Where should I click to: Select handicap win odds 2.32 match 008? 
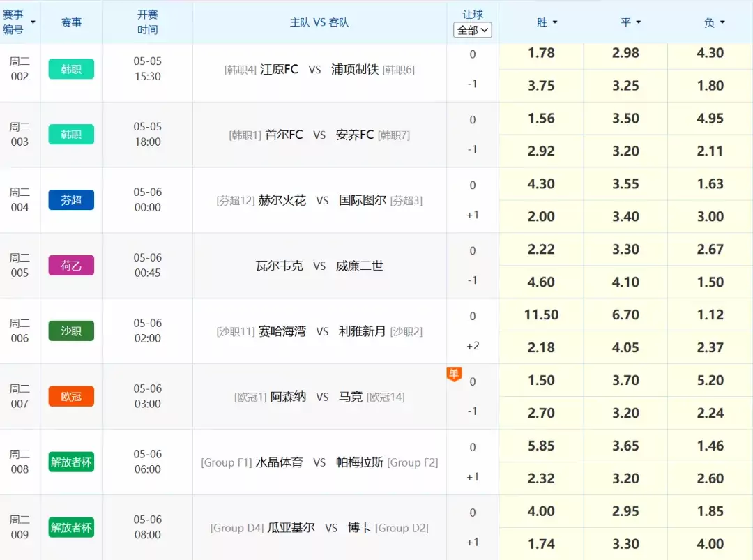tap(541, 478)
